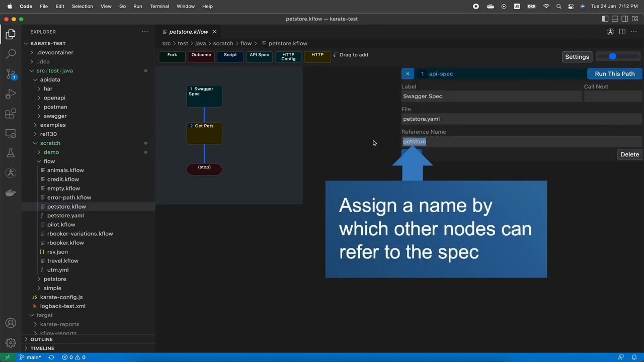Open the Extensions view in activity bar

coord(11,114)
